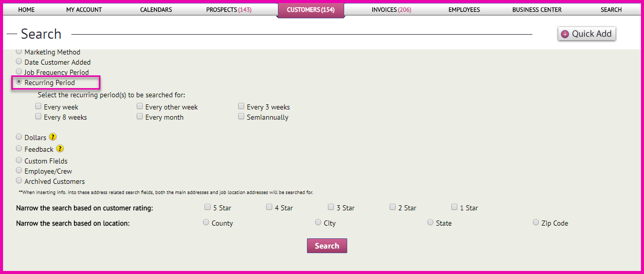Select the Archived Customers radio button
The image size is (644, 274).
pyautogui.click(x=19, y=180)
